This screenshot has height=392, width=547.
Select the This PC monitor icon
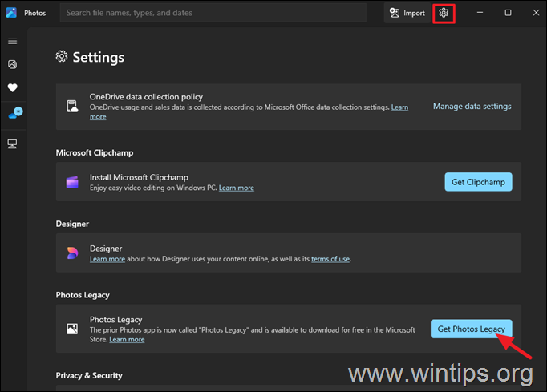coord(12,144)
